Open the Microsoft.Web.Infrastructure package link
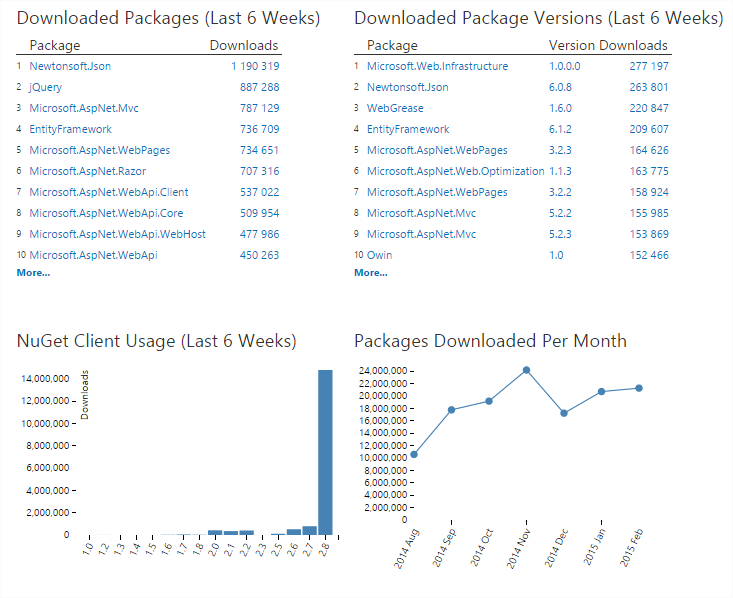733x598 pixels. tap(437, 66)
